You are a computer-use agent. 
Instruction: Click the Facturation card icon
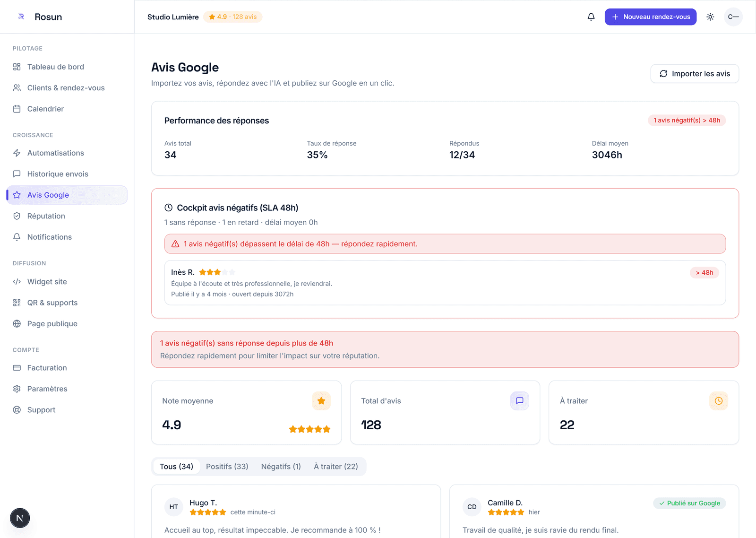17,368
